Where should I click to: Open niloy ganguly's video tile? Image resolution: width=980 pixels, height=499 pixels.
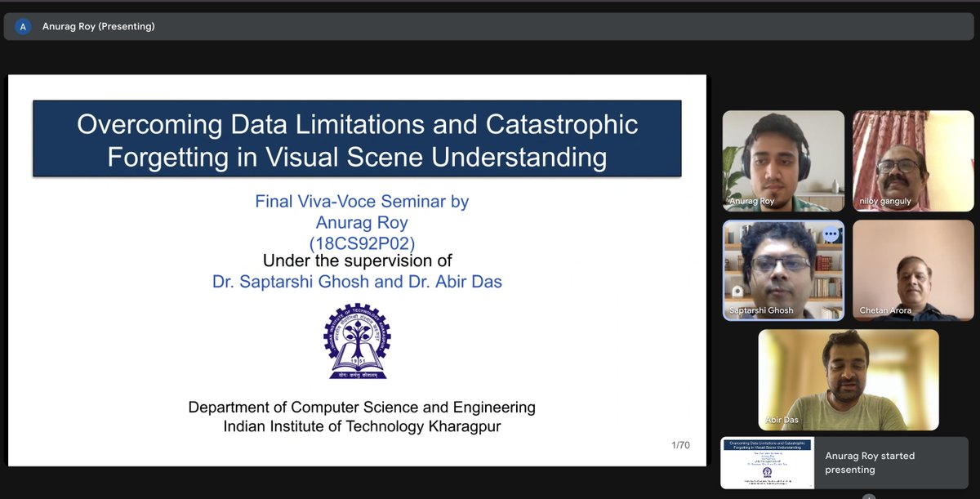(915, 161)
